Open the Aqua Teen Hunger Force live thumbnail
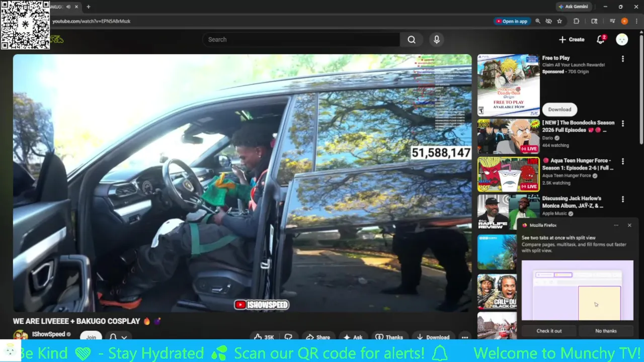The width and height of the screenshot is (644, 362). pyautogui.click(x=508, y=174)
